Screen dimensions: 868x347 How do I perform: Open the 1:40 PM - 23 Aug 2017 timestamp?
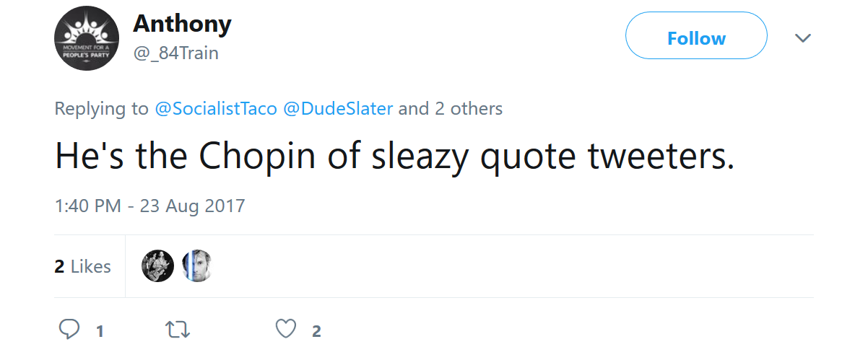[150, 206]
